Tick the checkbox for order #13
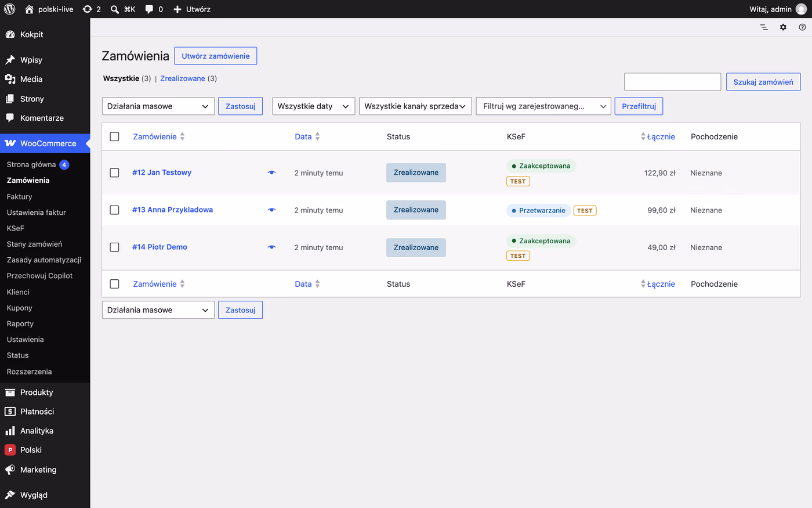The image size is (812, 508). [x=114, y=210]
